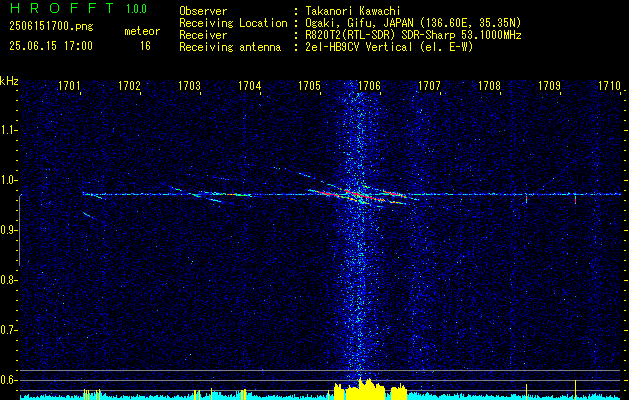Click the red spike under 1709 on carrier line
629x400 pixels.
[x=575, y=199]
